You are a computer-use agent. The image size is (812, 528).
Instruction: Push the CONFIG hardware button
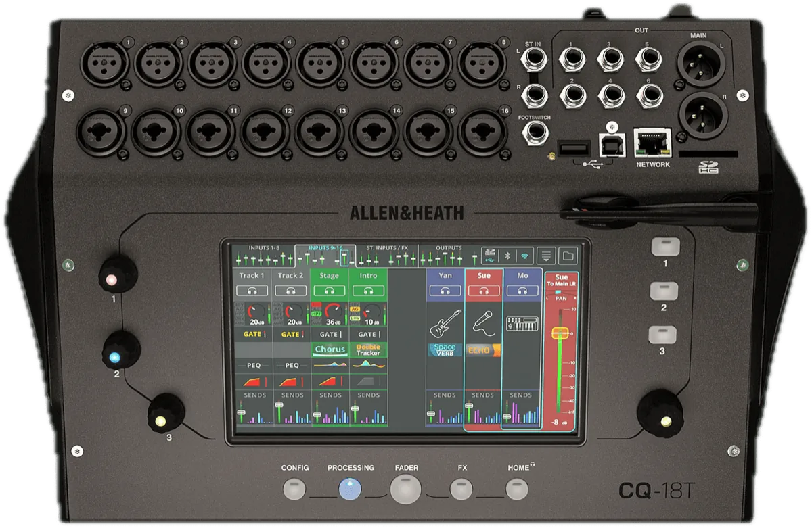click(x=295, y=489)
